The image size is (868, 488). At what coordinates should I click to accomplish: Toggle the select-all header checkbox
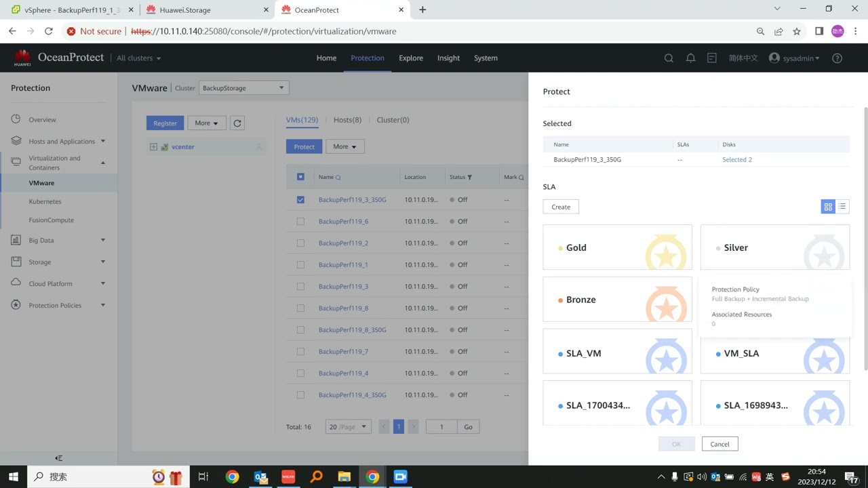(x=300, y=177)
